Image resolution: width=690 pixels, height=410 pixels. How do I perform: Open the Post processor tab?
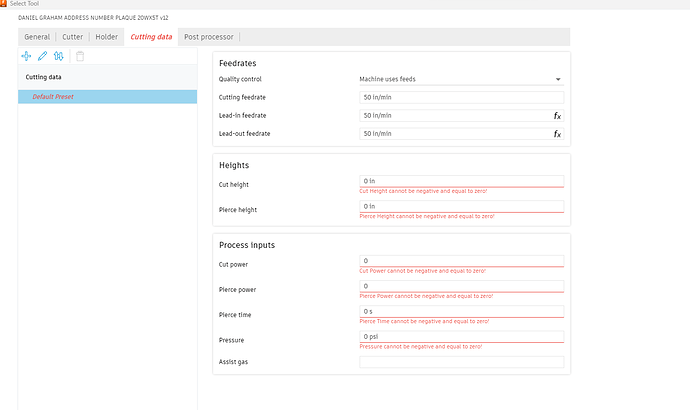(x=209, y=37)
